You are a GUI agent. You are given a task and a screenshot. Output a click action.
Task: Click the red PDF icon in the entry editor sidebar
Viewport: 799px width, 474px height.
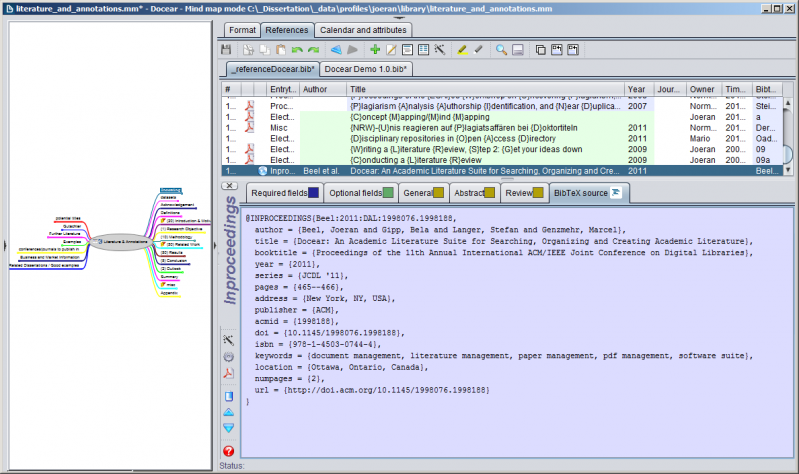[x=229, y=373]
